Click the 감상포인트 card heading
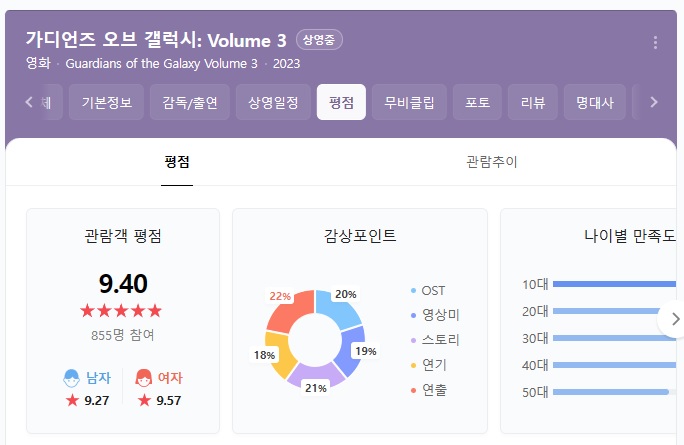The height and width of the screenshot is (445, 684). pos(360,236)
